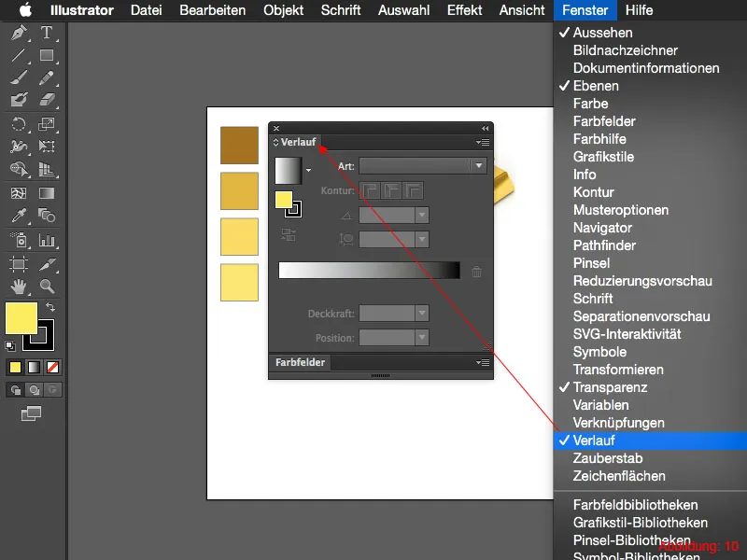Select the Gradient tool
747x560 pixels.
(x=47, y=193)
